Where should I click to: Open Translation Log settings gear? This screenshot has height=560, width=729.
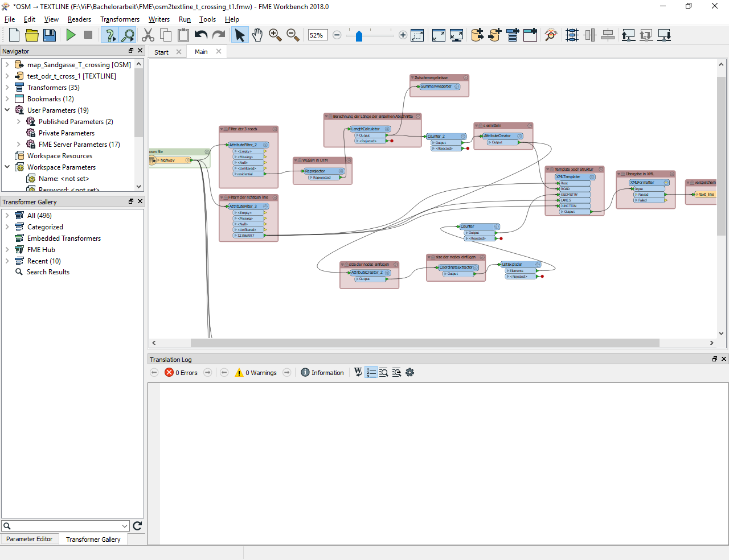(x=409, y=373)
